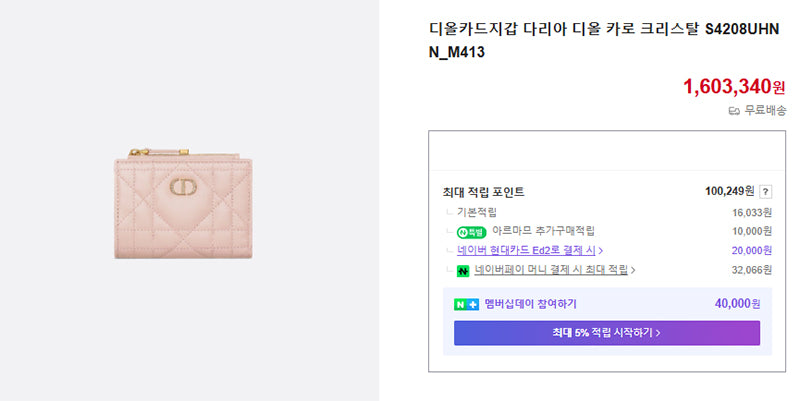Click the 최대 5% 적립 시작하기 button

click(x=607, y=333)
